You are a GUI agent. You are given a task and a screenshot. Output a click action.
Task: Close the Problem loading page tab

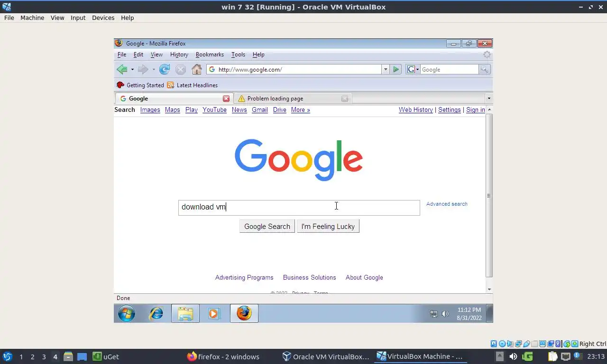[345, 99]
